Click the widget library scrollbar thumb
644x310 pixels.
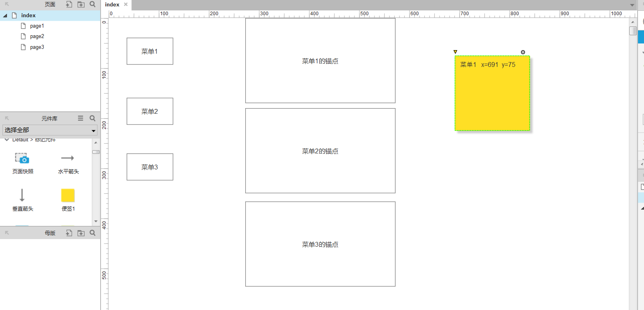[x=96, y=152]
